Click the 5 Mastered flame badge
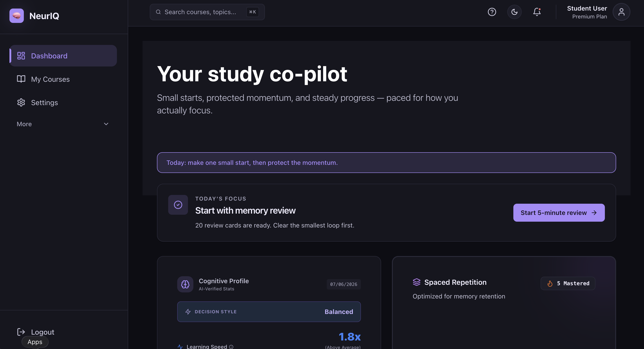Image resolution: width=644 pixels, height=349 pixels. click(568, 283)
